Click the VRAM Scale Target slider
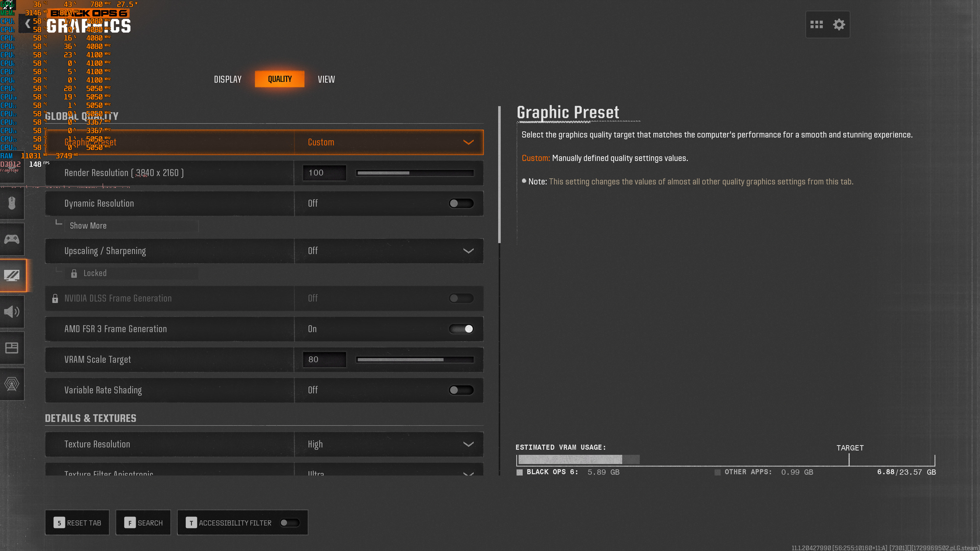This screenshot has width=980, height=551. [x=415, y=360]
